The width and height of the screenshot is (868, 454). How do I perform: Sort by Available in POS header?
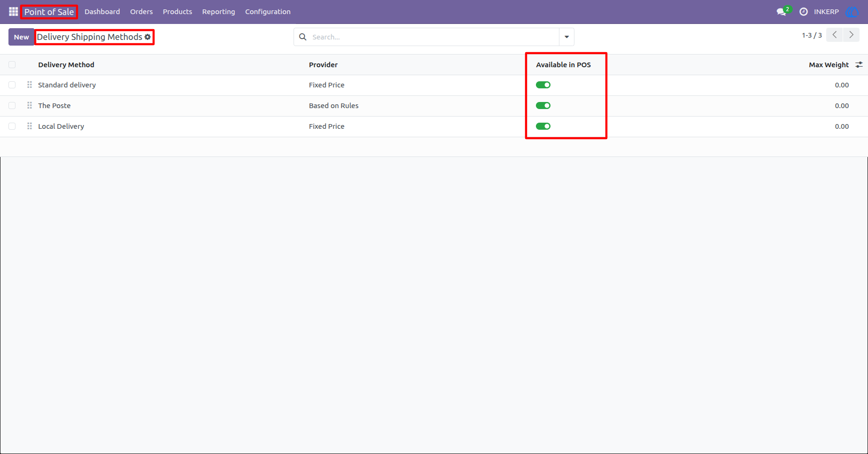coord(563,64)
